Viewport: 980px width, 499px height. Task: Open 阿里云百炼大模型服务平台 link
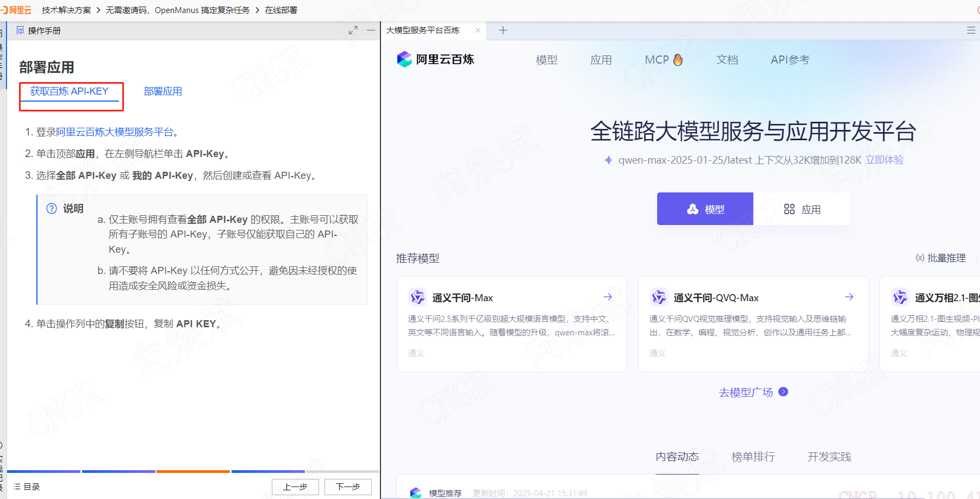coord(115,132)
